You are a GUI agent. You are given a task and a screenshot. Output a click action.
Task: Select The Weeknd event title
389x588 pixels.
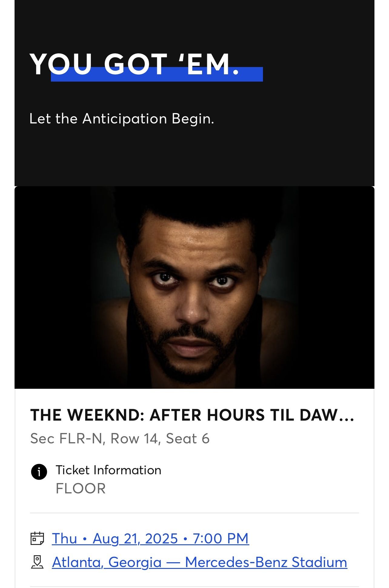(x=192, y=415)
